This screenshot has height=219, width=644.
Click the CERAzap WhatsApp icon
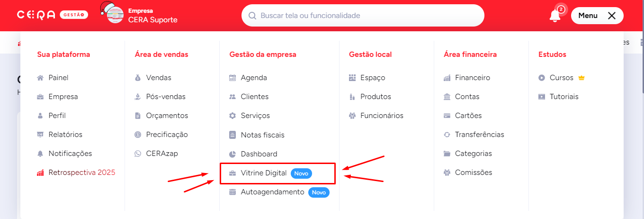pos(138,154)
